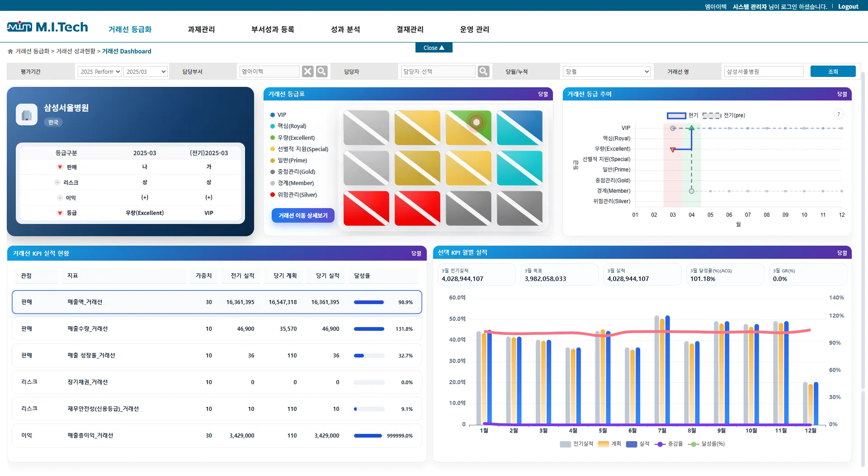Search 담당자 with the magnifier icon
The width and height of the screenshot is (868, 476).
coord(484,71)
